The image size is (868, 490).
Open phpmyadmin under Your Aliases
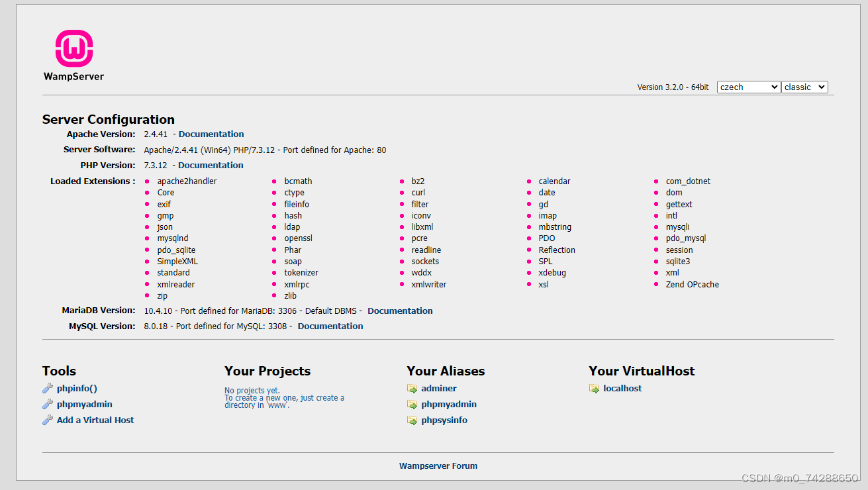[449, 405]
